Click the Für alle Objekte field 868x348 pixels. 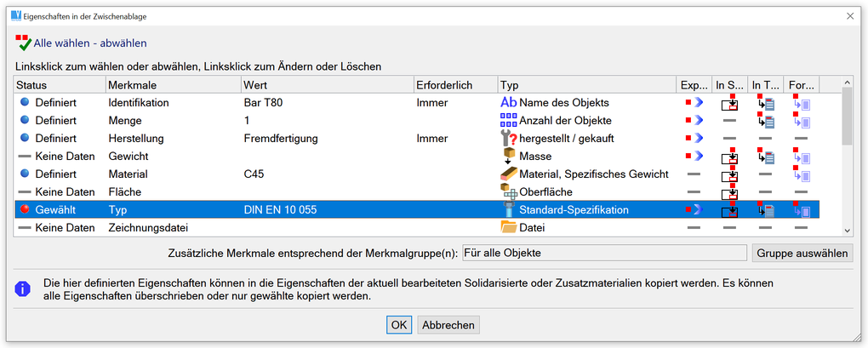pyautogui.click(x=603, y=253)
